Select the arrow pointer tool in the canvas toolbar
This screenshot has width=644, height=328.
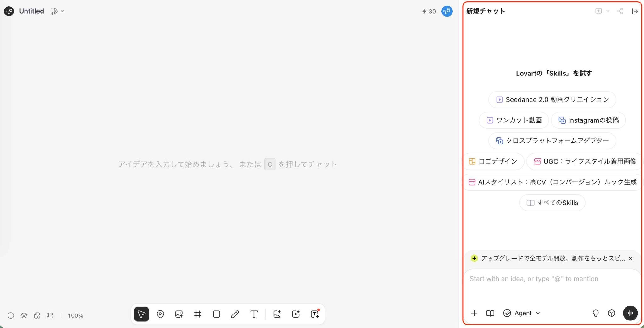pyautogui.click(x=142, y=314)
